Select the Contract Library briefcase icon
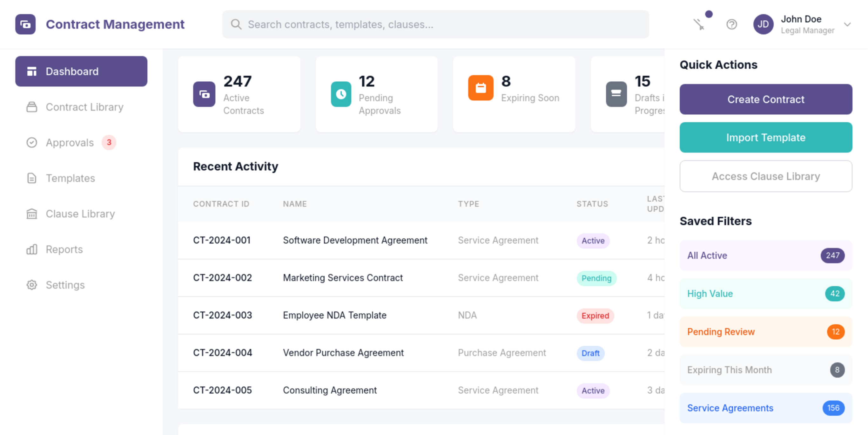Screen dimensions: 868x435 point(32,107)
